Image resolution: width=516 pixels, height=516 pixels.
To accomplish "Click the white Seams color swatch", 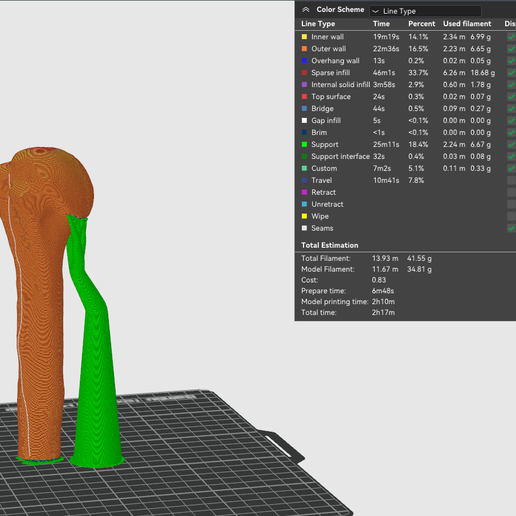I will (304, 228).
